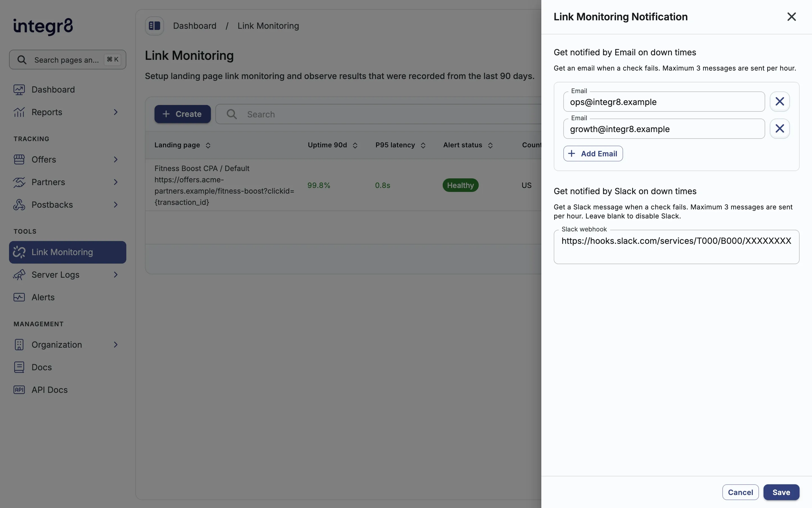
Task: Click the 99.8% uptime value
Action: click(x=319, y=185)
